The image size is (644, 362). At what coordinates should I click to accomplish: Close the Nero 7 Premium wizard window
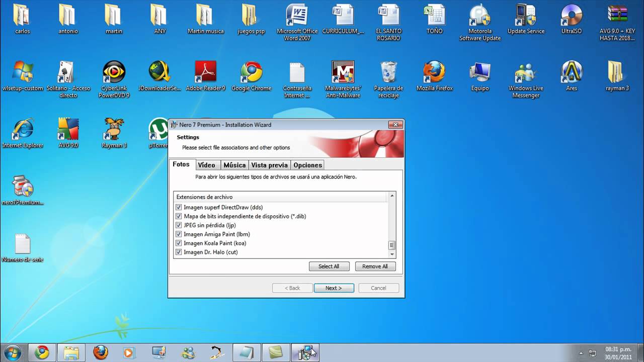tap(395, 125)
